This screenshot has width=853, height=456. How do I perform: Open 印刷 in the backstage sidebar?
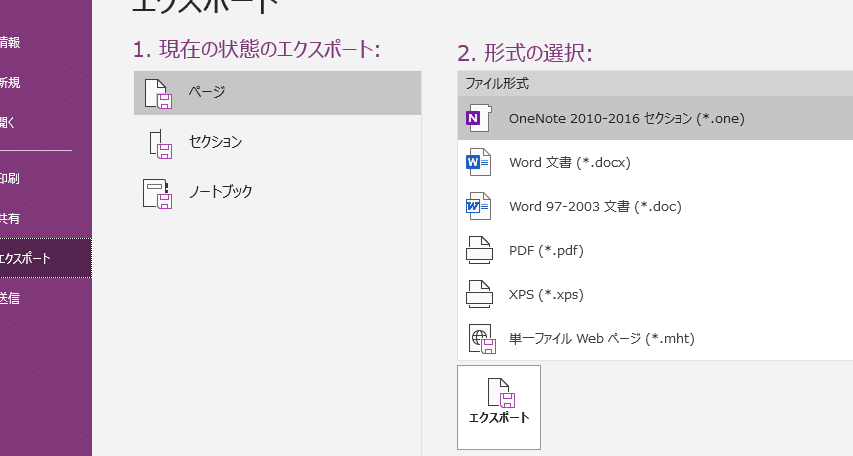coord(10,179)
